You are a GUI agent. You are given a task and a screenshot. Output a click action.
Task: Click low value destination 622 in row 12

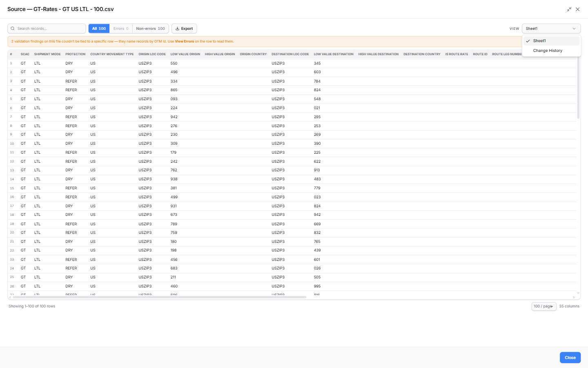point(317,162)
